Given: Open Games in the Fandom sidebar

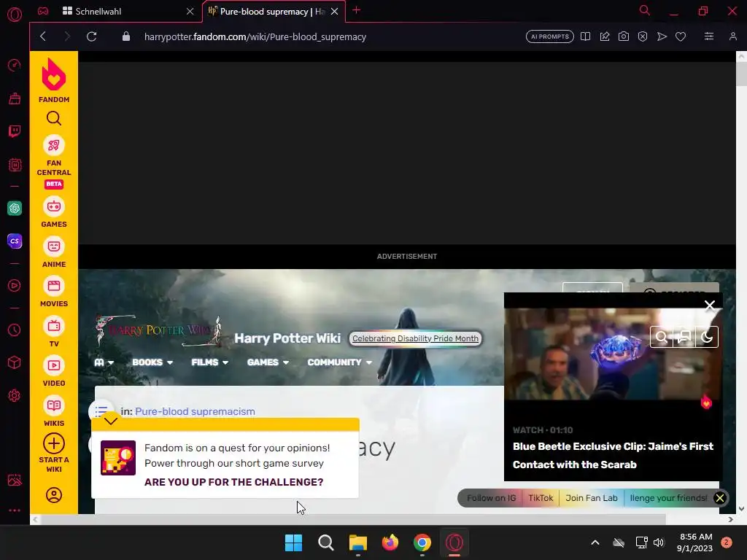Looking at the screenshot, I should pos(54,212).
